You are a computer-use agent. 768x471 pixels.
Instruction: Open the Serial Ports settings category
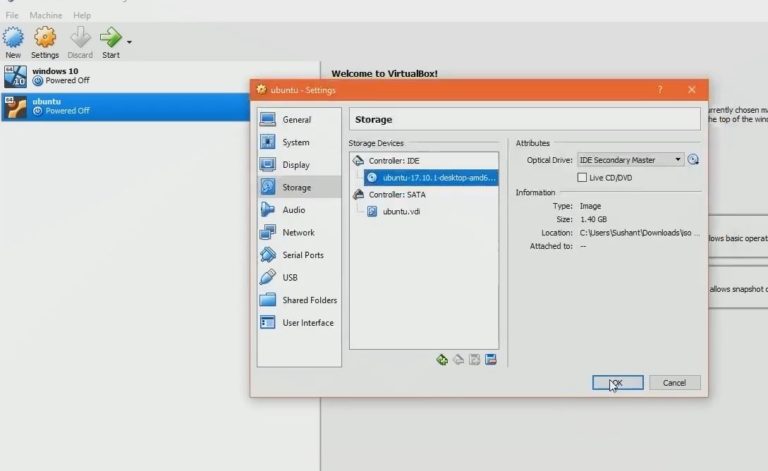tap(299, 255)
